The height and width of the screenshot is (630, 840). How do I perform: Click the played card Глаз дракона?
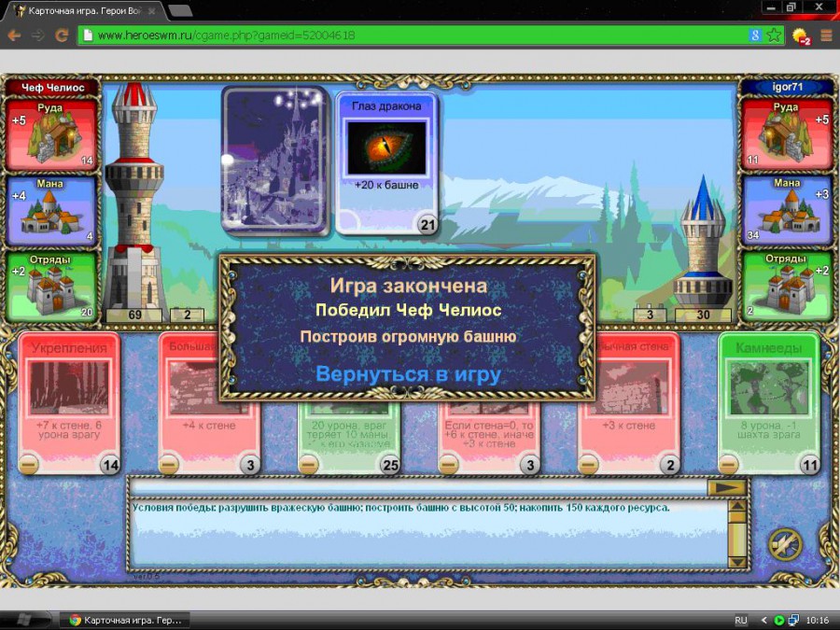click(x=386, y=163)
